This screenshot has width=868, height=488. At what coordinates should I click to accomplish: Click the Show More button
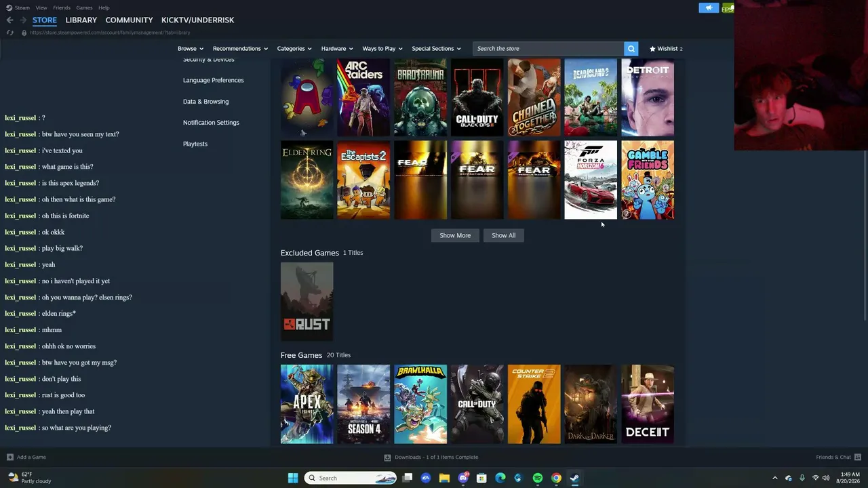[x=455, y=235]
